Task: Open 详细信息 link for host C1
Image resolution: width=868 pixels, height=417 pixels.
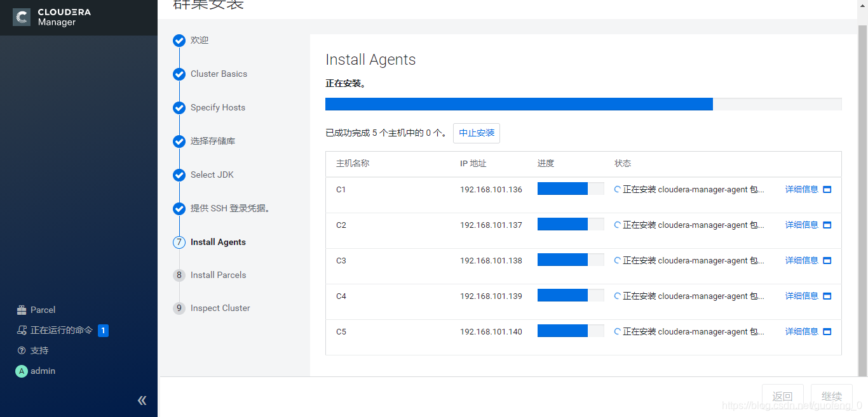Action: 802,189
